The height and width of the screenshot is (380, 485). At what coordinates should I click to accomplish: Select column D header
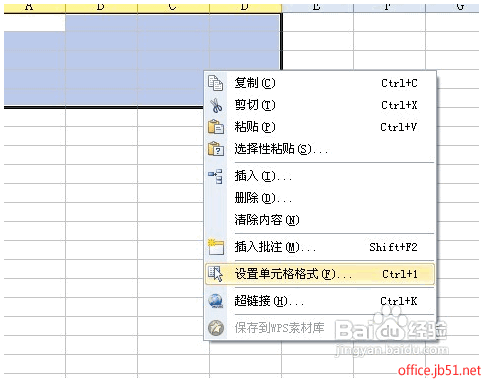click(x=245, y=8)
